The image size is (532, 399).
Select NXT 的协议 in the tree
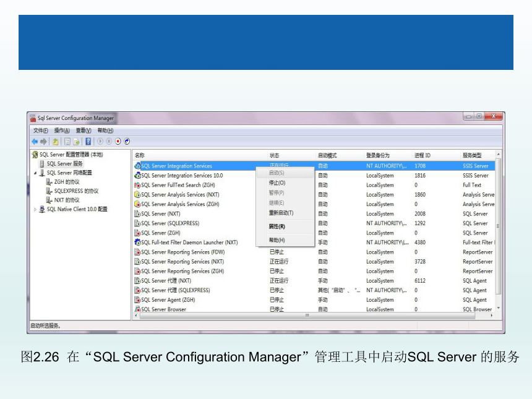tap(67, 200)
